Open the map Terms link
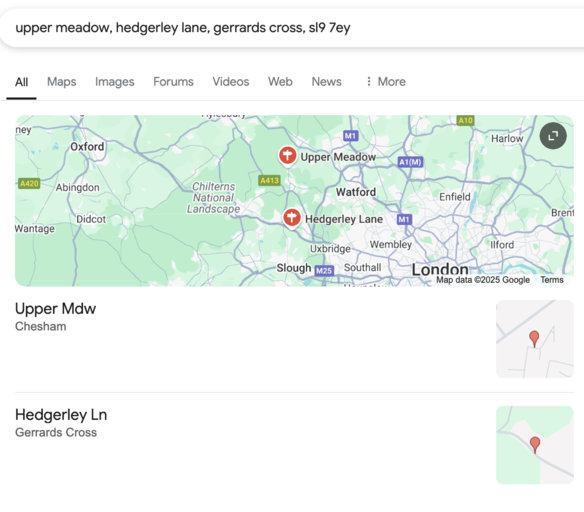The width and height of the screenshot is (584, 512). tap(552, 280)
